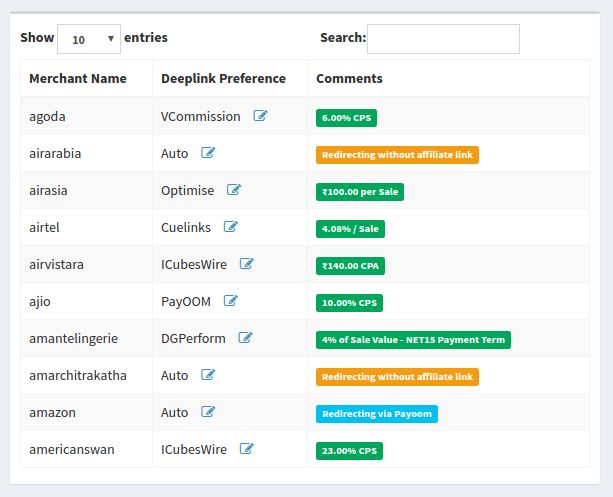Click the 4.08% / Sale badge
Screen dimensions: 613x497
(350, 229)
